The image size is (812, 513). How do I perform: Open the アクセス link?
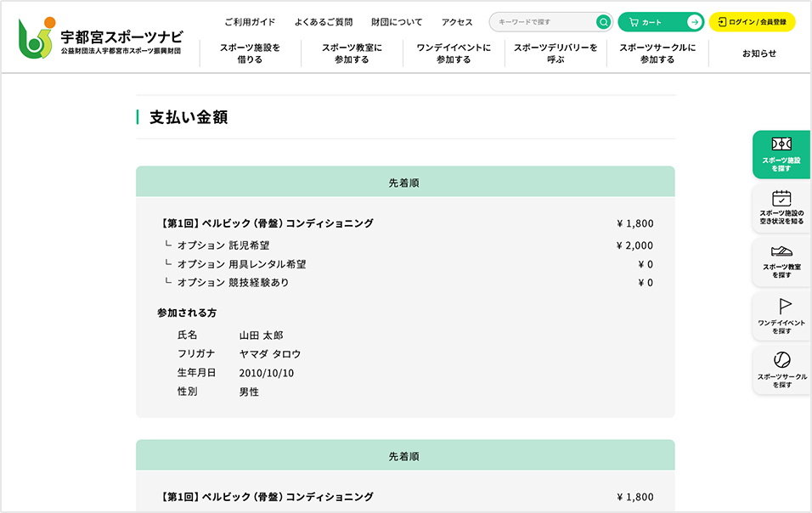point(457,22)
